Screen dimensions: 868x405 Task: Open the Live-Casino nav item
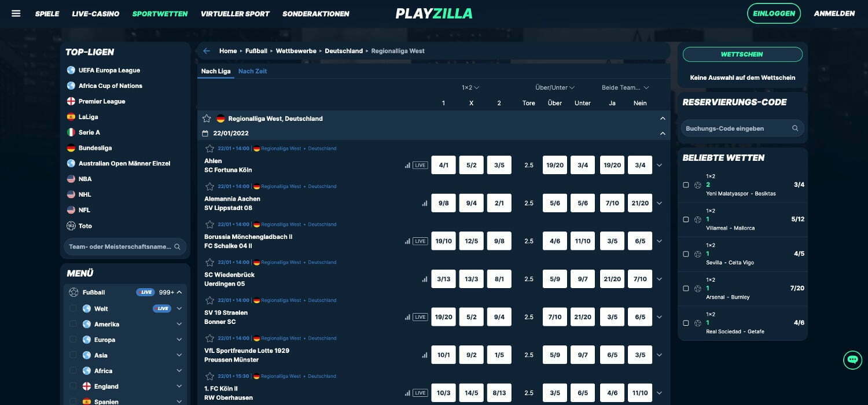(95, 14)
